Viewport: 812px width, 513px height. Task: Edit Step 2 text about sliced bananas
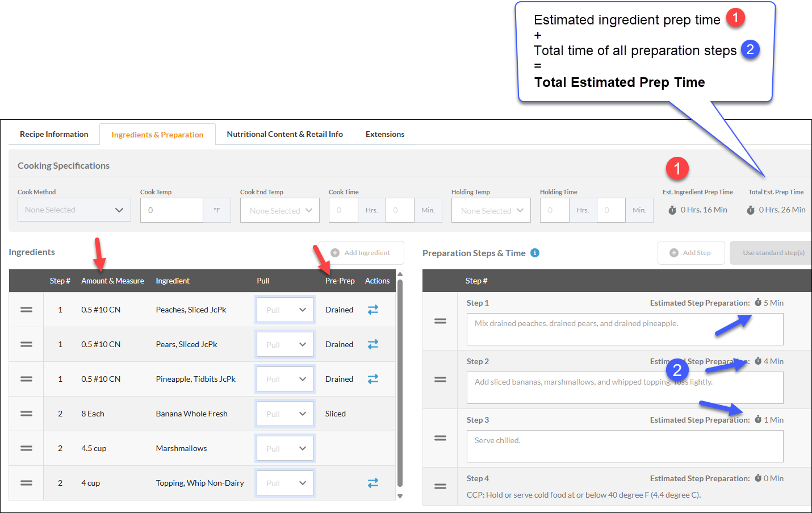pos(625,387)
